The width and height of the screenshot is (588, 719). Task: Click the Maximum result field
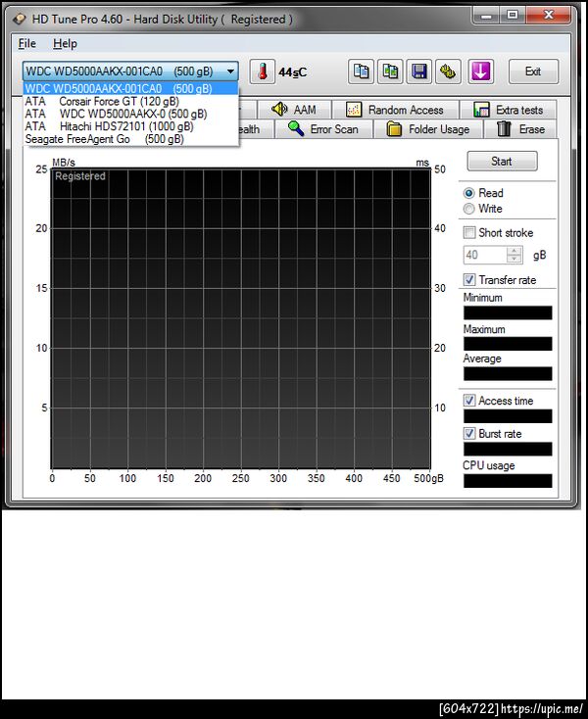[x=508, y=344]
